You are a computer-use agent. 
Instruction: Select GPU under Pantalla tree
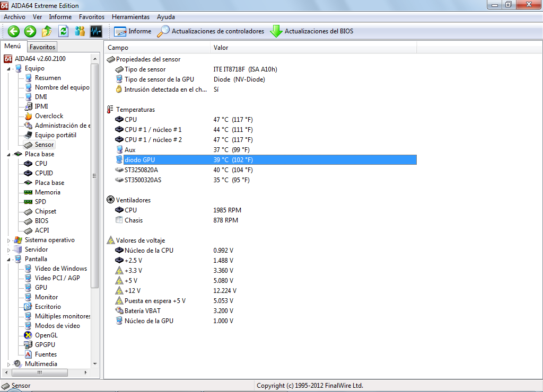(x=41, y=288)
